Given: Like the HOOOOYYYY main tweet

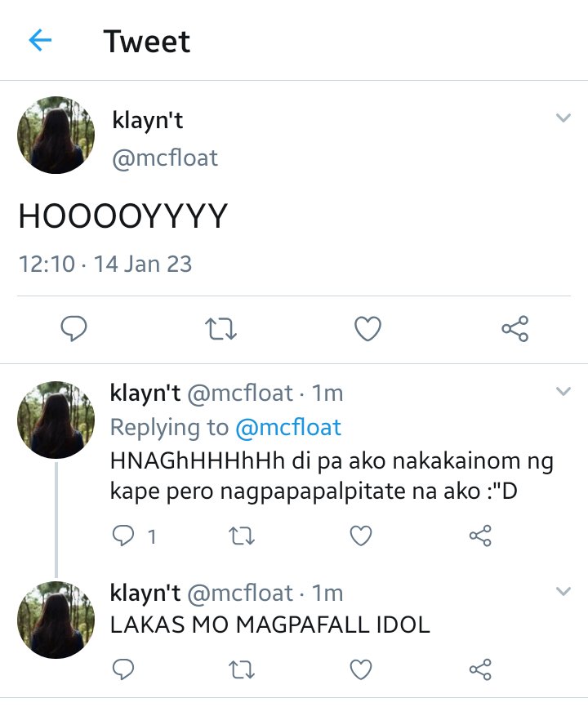Looking at the screenshot, I should 368,328.
